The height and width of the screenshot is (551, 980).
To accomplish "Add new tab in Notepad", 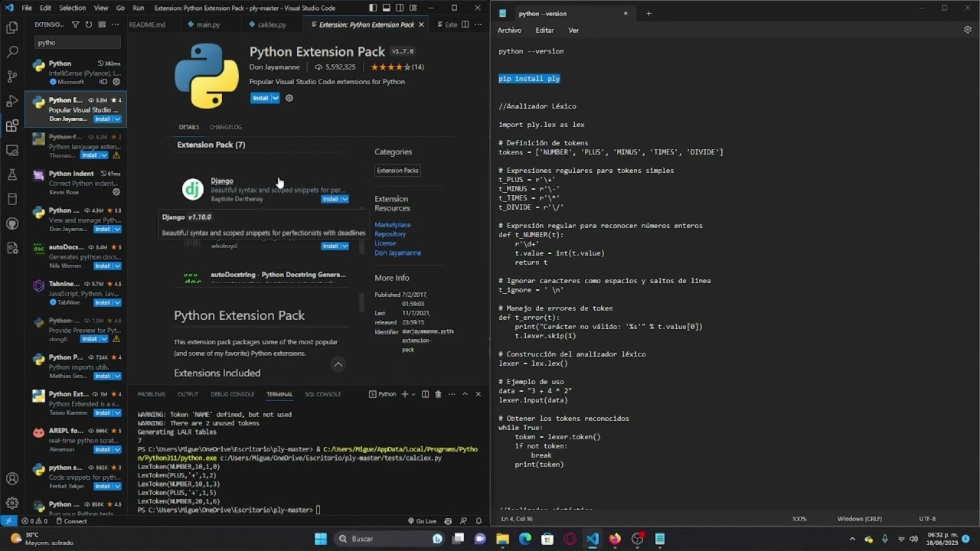I will (x=648, y=13).
